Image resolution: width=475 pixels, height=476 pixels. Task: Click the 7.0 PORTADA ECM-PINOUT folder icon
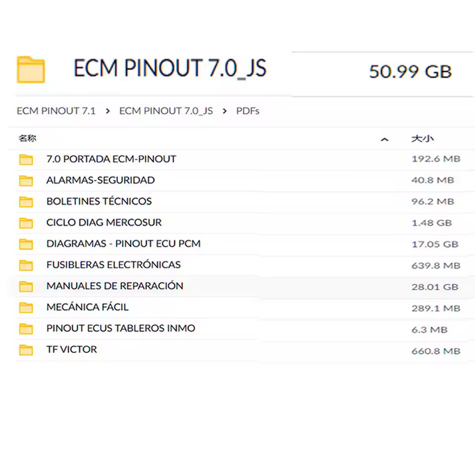point(26,159)
